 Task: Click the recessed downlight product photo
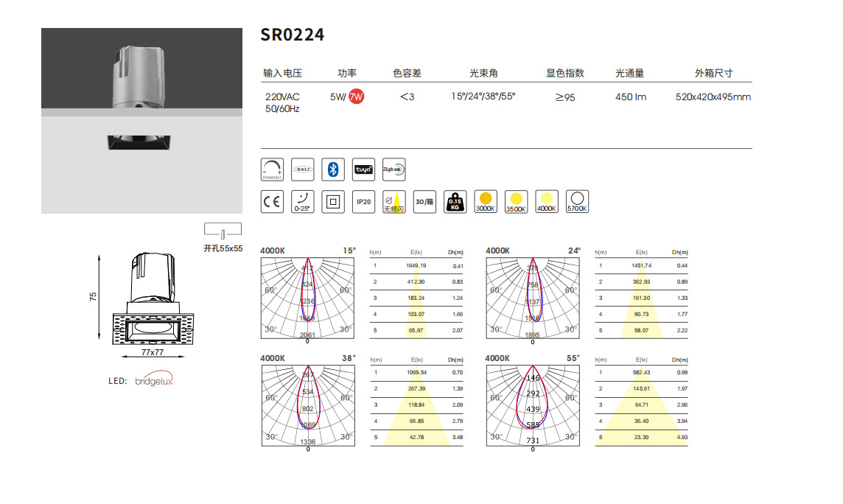pyautogui.click(x=141, y=121)
